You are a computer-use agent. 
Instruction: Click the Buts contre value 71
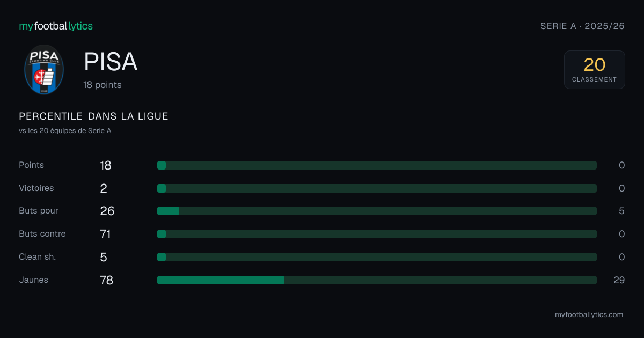105,234
